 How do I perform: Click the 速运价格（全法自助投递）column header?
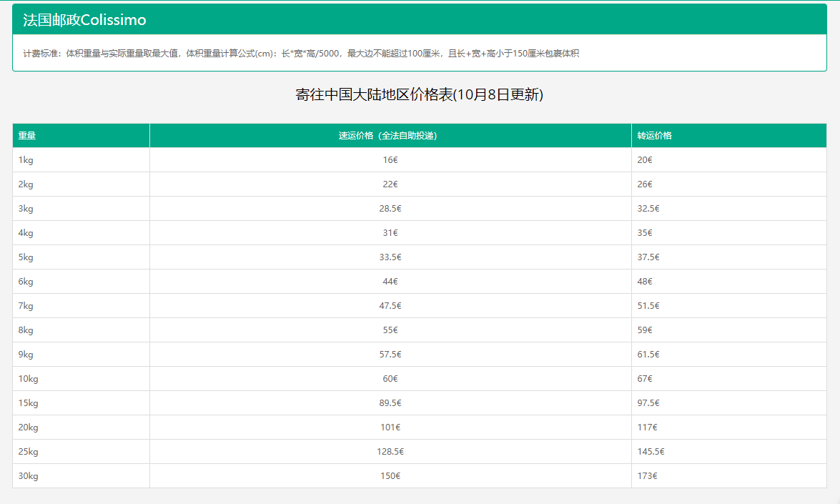tap(390, 136)
